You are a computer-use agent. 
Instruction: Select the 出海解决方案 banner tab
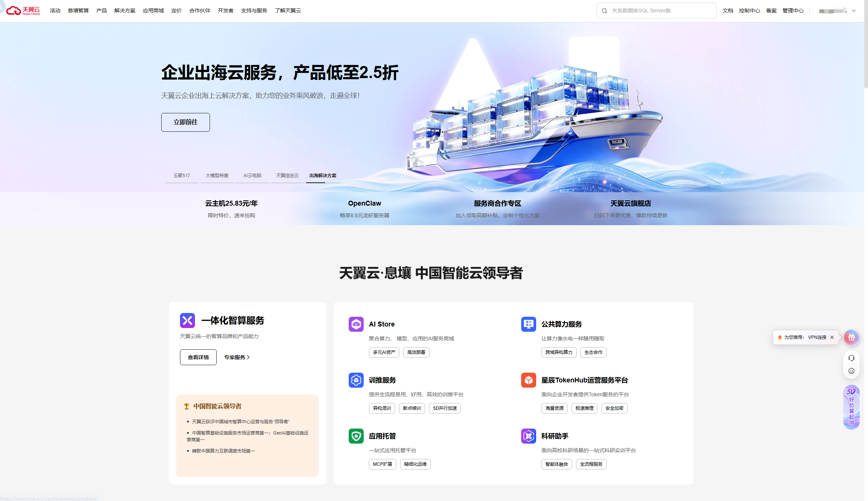tap(323, 176)
